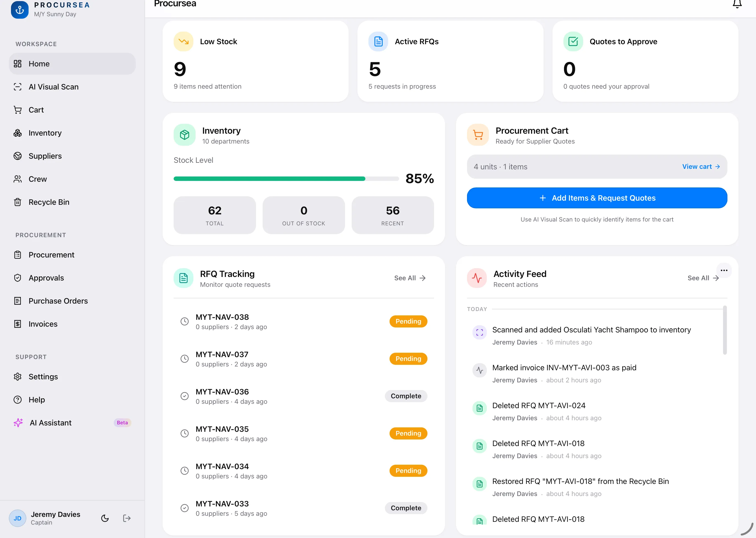This screenshot has width=756, height=538.
Task: Click clock icon beside MYT-NAV-037
Action: pyautogui.click(x=184, y=359)
